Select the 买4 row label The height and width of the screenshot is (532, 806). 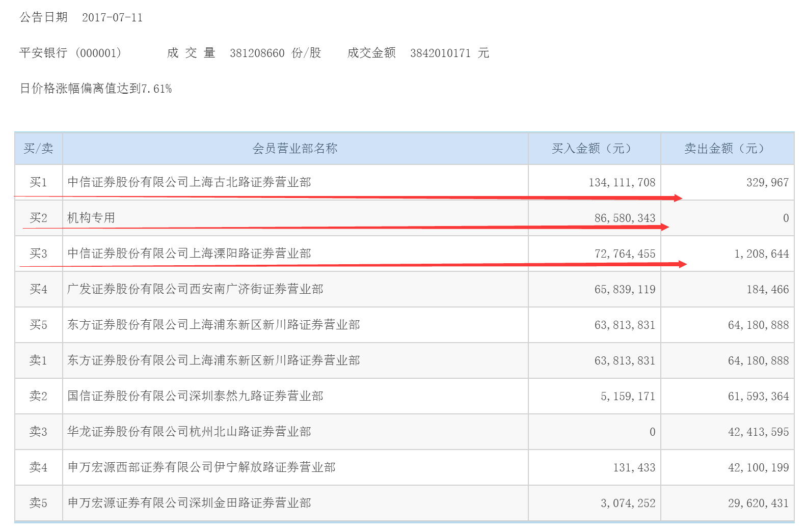pos(38,289)
